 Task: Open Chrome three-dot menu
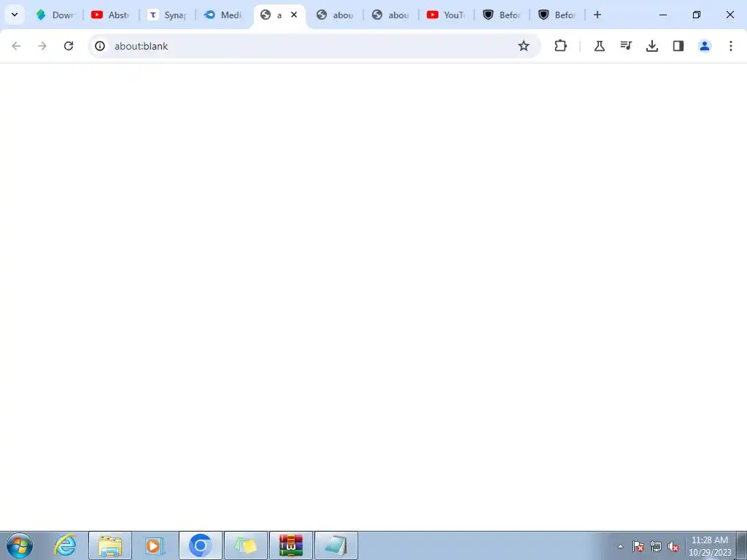click(x=731, y=46)
